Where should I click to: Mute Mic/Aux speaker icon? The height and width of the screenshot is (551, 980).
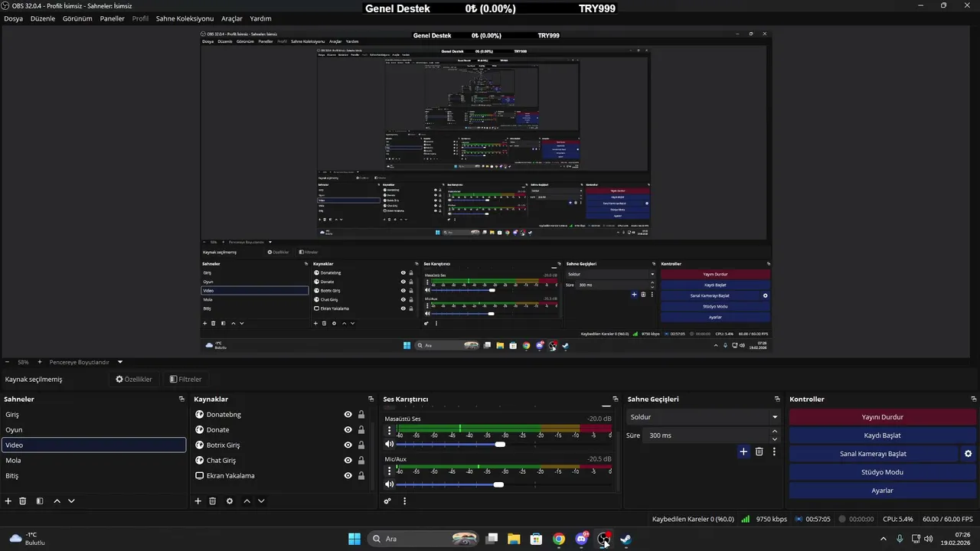pos(389,484)
